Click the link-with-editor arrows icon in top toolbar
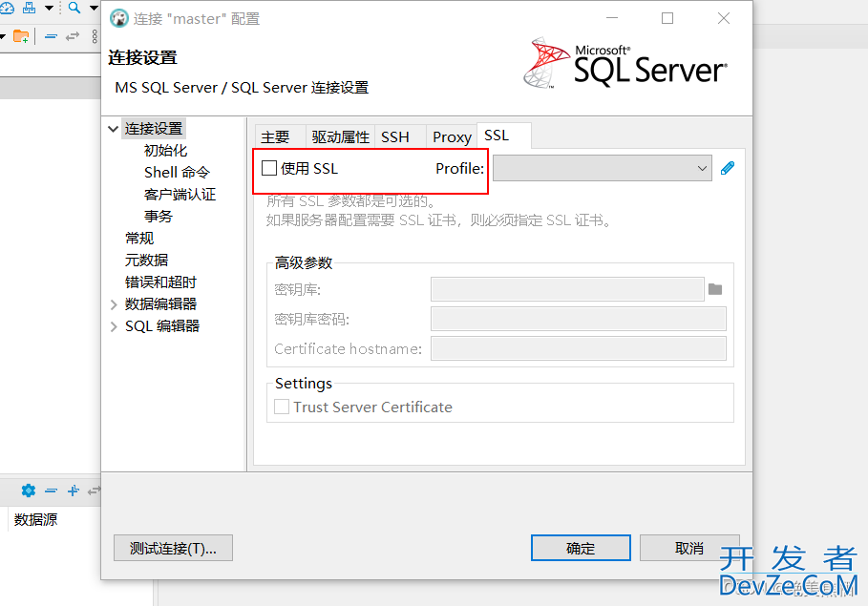868x606 pixels. coord(73,36)
